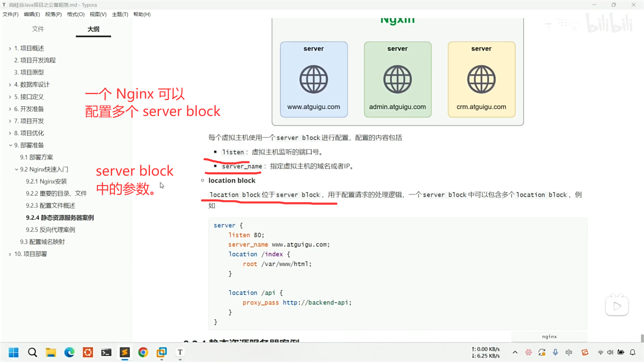Image resolution: width=644 pixels, height=362 pixels.
Task: Show hidden system tray icons
Action: [515, 352]
